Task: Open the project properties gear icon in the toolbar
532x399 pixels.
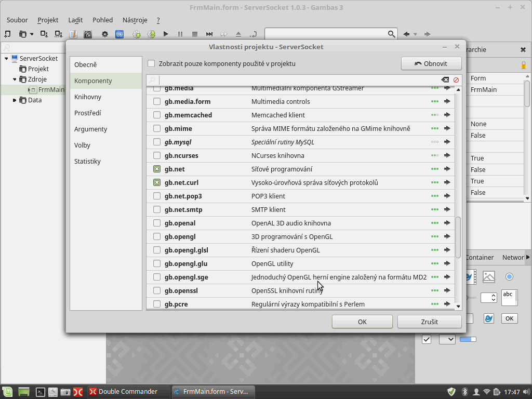Action: tap(105, 34)
